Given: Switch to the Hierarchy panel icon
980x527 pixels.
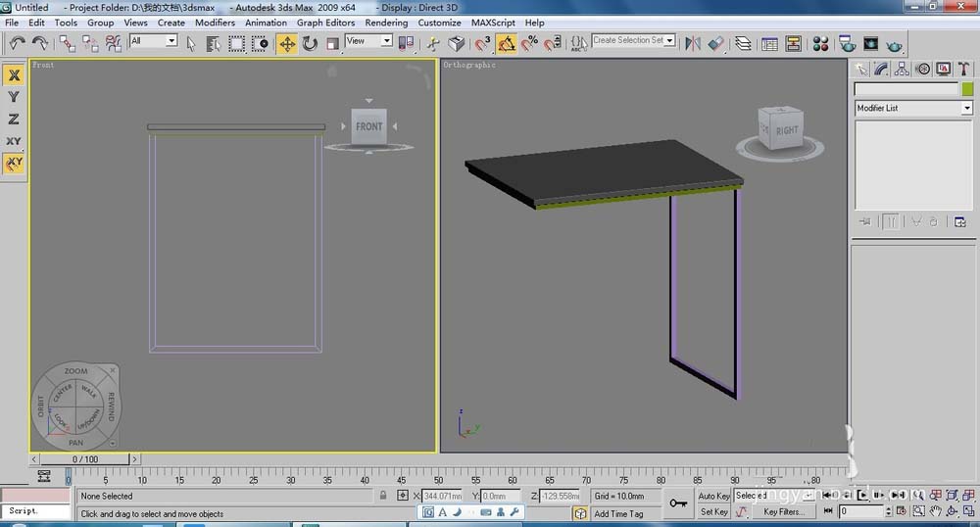Looking at the screenshot, I should [902, 69].
